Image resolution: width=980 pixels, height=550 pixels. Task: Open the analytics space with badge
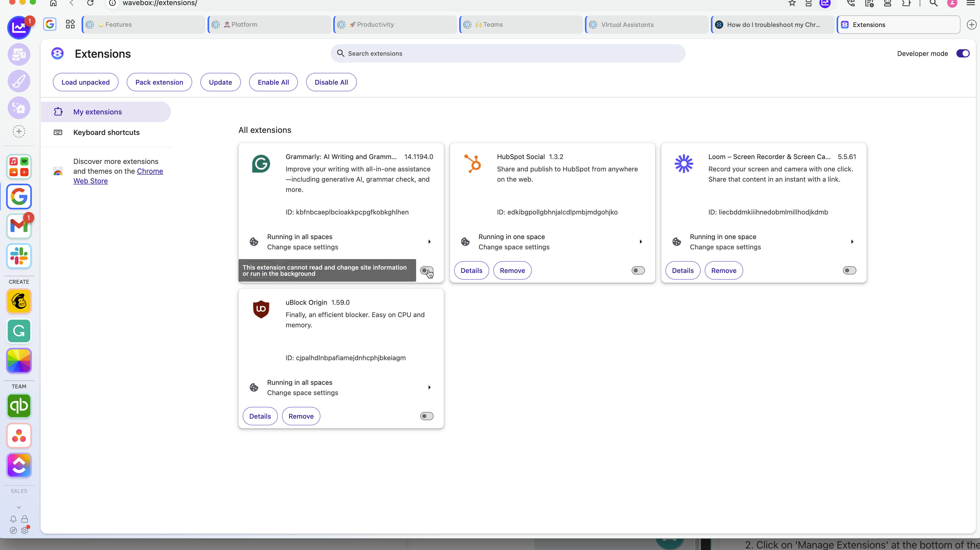19,27
